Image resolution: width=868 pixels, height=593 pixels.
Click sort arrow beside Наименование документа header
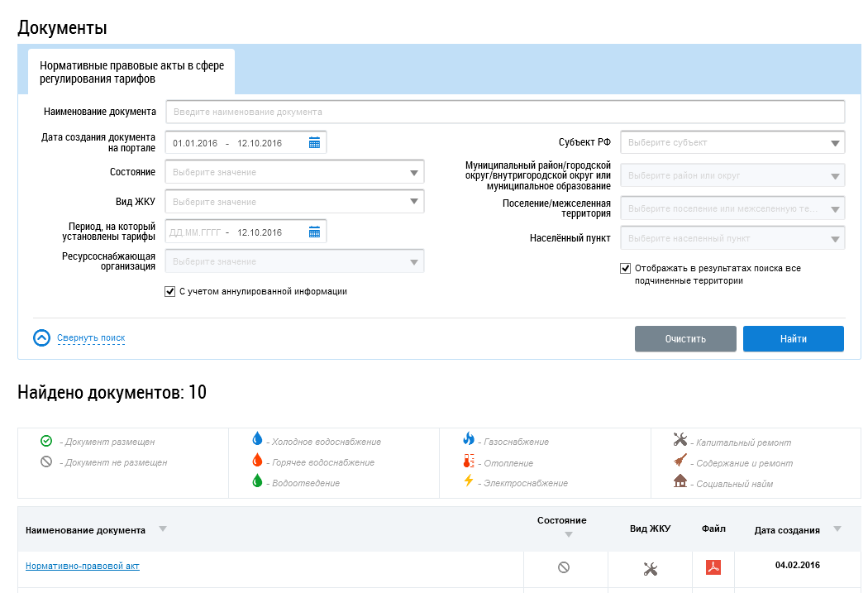coord(162,529)
